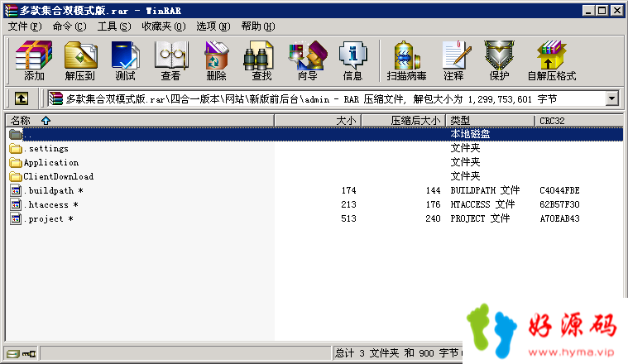Click the 'PROJECT 文件' type cell
The height and width of the screenshot is (364, 628).
coord(480,218)
